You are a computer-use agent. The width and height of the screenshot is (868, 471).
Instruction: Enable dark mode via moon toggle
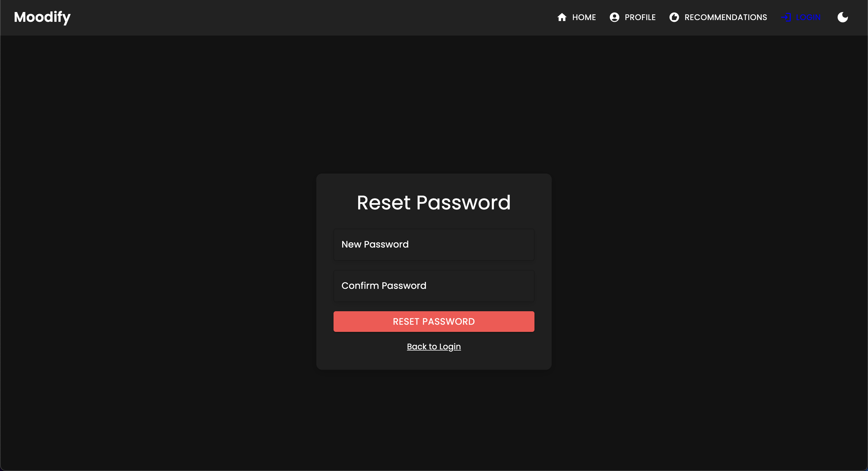pyautogui.click(x=844, y=17)
